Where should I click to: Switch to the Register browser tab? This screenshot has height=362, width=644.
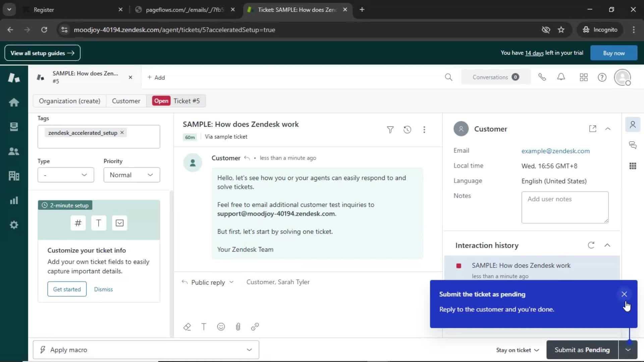coord(74,10)
